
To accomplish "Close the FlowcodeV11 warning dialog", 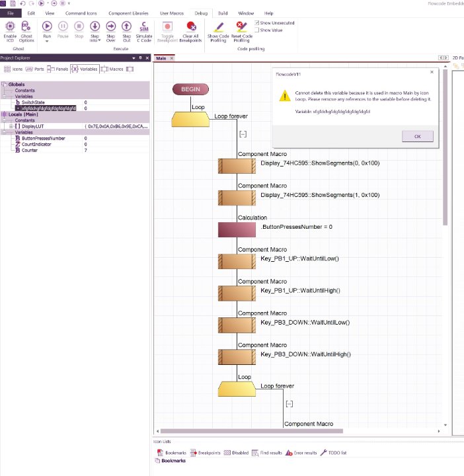I will click(432, 72).
